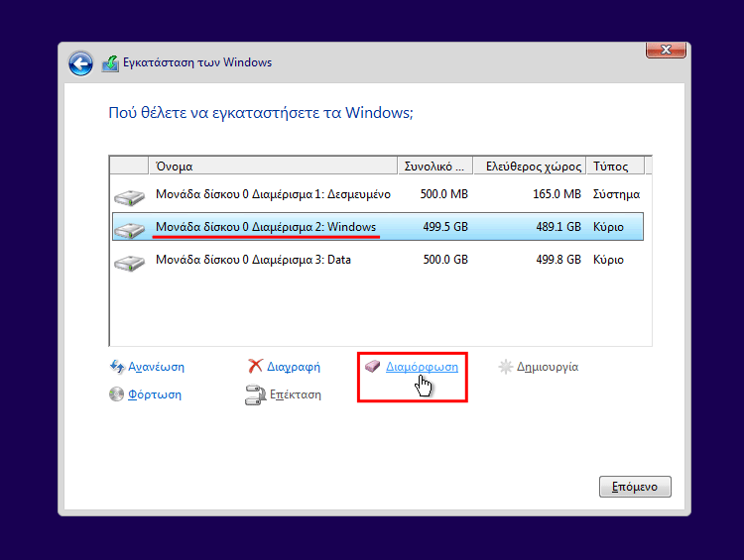Click the Ελεύθερος χώρος column header
The width and height of the screenshot is (744, 560).
(526, 166)
